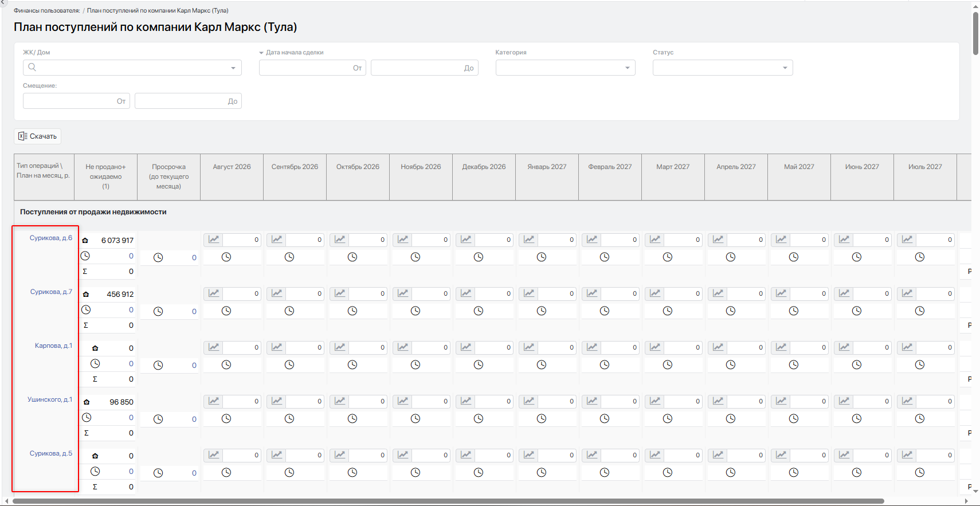Viewport: 980px width, 506px height.
Task: Click the value 6 073 917
Action: pyautogui.click(x=117, y=241)
